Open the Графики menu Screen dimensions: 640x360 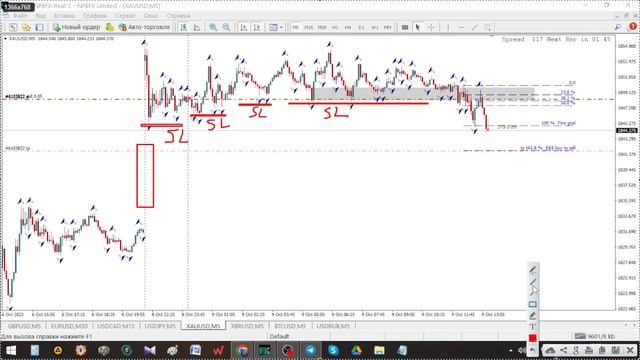tap(95, 16)
